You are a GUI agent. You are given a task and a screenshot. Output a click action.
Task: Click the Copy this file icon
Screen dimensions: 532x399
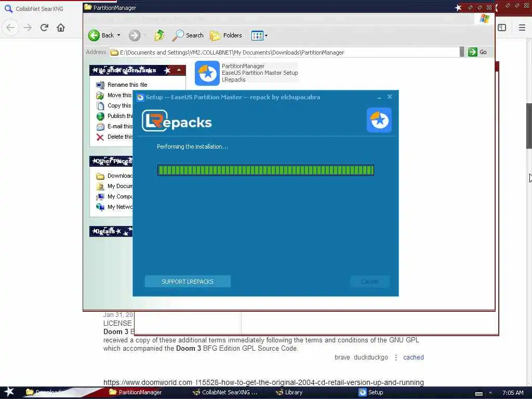(x=100, y=106)
